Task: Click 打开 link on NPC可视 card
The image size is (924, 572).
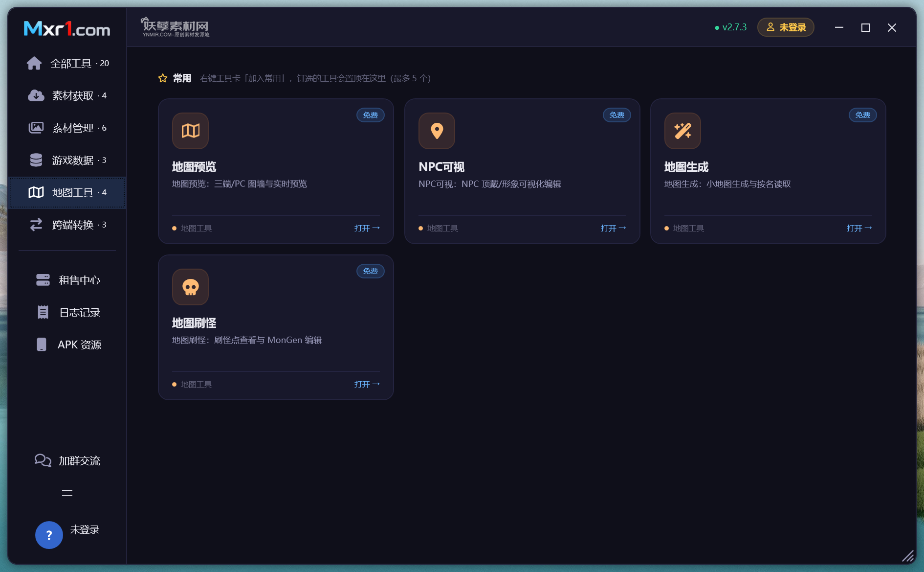Action: tap(613, 228)
